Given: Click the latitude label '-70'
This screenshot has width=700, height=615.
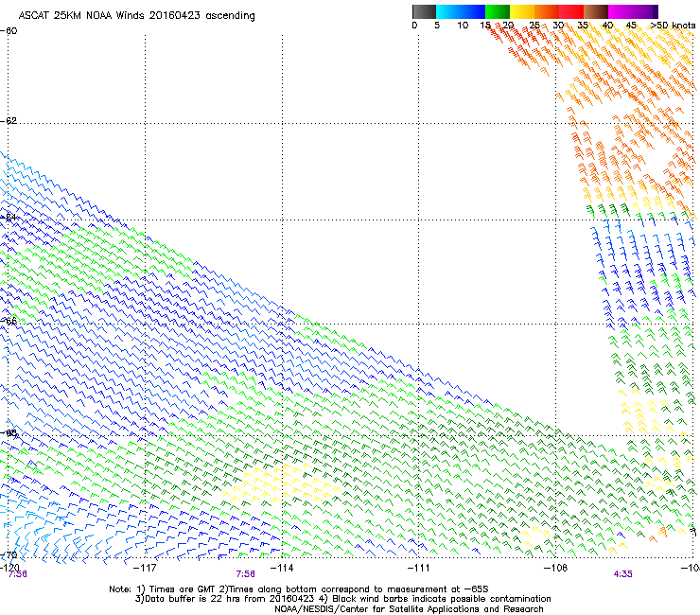Looking at the screenshot, I should pos(9,555).
